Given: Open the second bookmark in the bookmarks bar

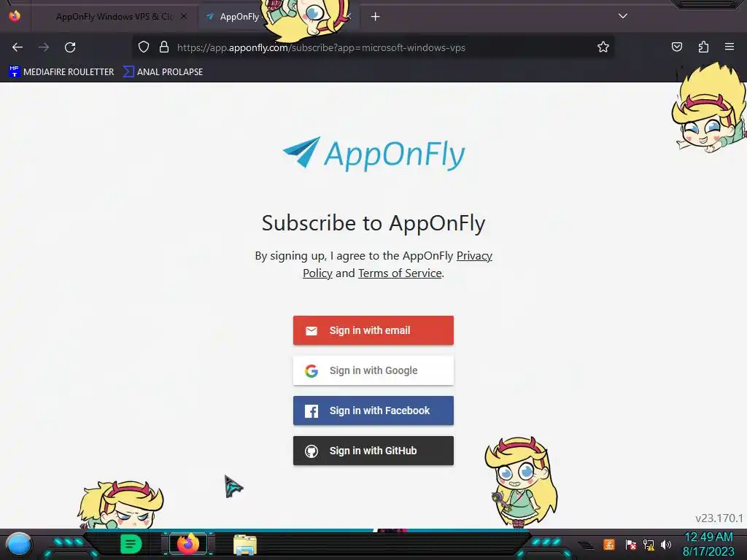Looking at the screenshot, I should pyautogui.click(x=163, y=72).
